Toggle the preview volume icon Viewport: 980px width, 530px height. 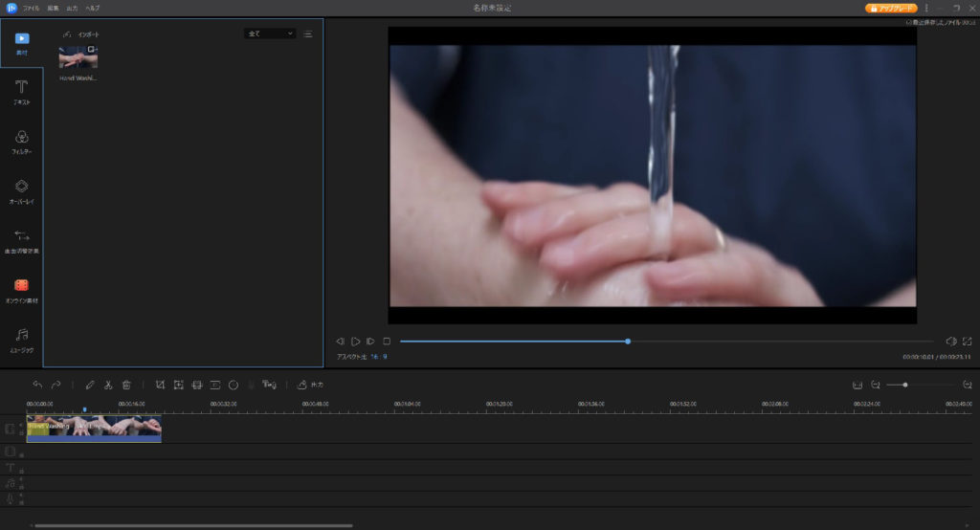951,342
